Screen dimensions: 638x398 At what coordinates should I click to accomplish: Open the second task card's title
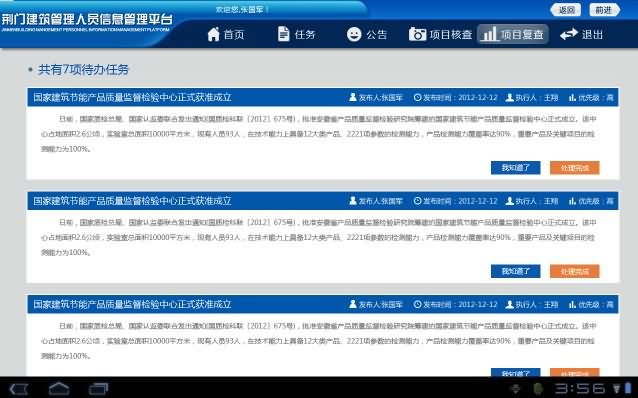132,201
